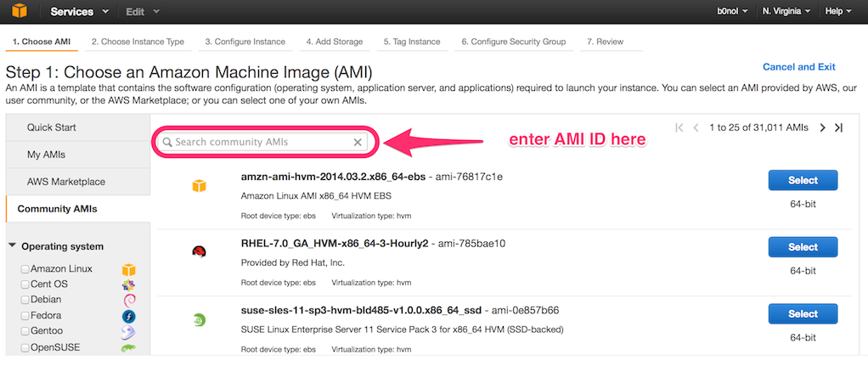Open the AWS console home cube icon
The image size is (868, 366).
coord(20,11)
